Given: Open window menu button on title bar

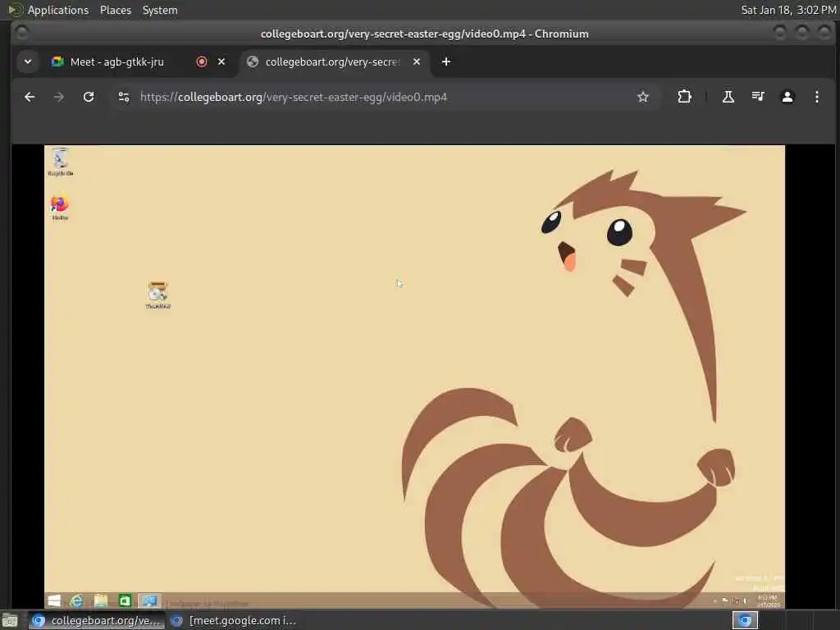Looking at the screenshot, I should pyautogui.click(x=21, y=33).
